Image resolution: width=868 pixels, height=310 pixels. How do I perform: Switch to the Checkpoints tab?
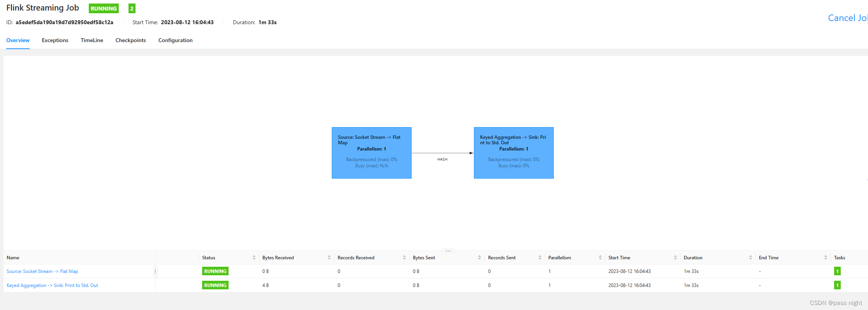(x=131, y=40)
